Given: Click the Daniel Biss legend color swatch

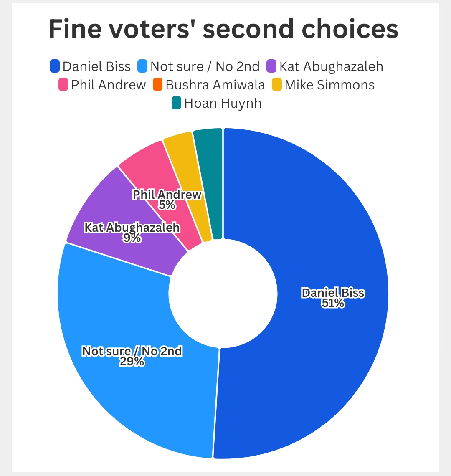Looking at the screenshot, I should pos(55,66).
